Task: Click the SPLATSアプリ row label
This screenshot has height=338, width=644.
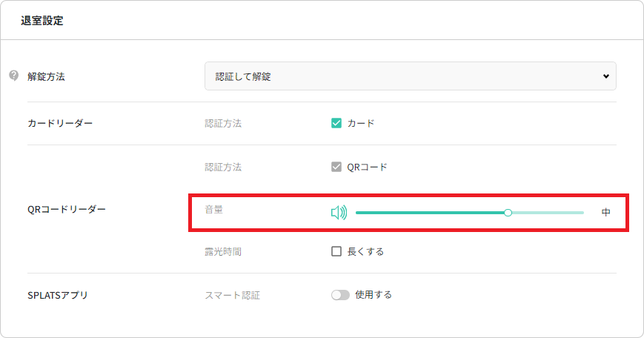Action: (x=58, y=295)
